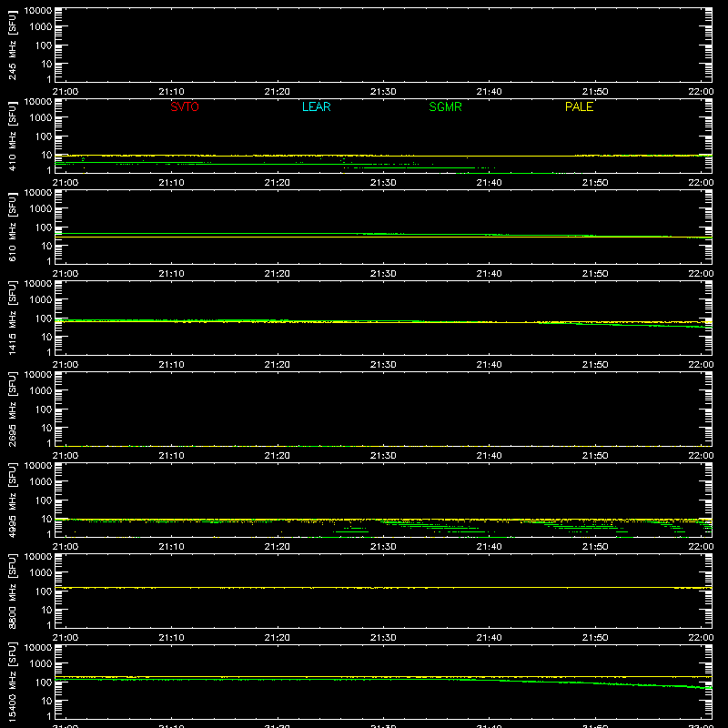
Task: Click the 10000 tick label on the 15400 MHz axis
Action: 38,648
